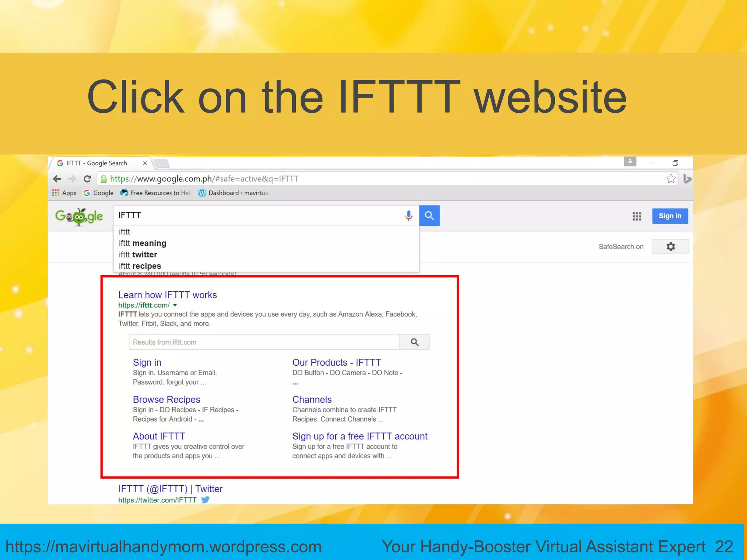Click the browser forward arrow
Viewport: 747px width, 560px height.
(x=72, y=179)
